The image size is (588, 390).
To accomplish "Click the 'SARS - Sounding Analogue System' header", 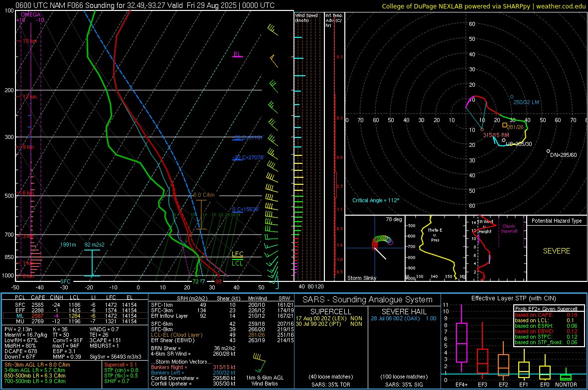I will [368, 300].
